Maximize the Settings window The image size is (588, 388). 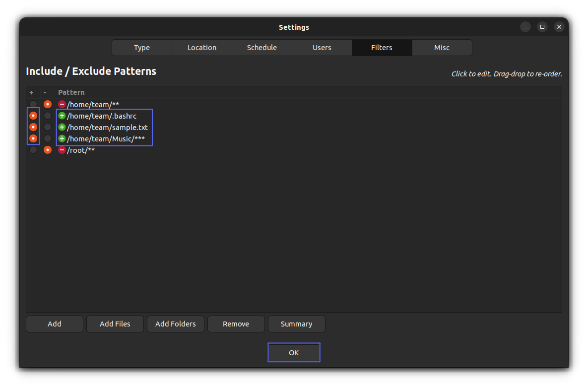tap(542, 27)
